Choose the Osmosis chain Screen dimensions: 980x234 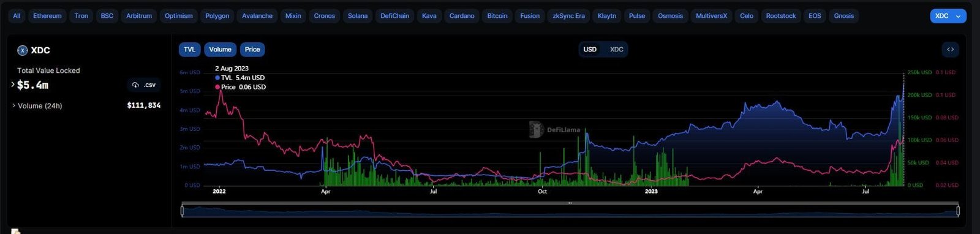[671, 16]
